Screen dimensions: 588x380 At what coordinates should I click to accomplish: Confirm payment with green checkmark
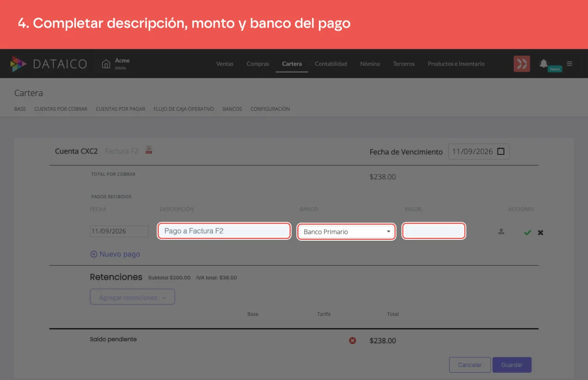[x=527, y=233]
